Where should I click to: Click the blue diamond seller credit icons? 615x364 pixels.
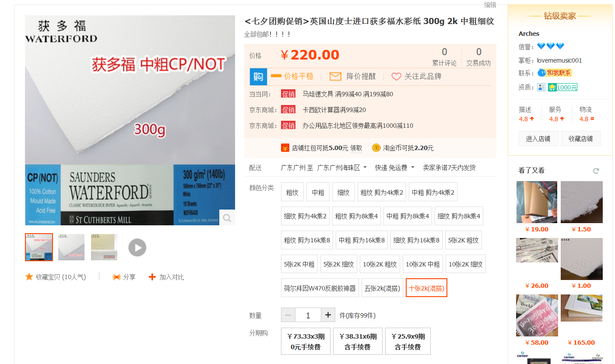point(551,46)
